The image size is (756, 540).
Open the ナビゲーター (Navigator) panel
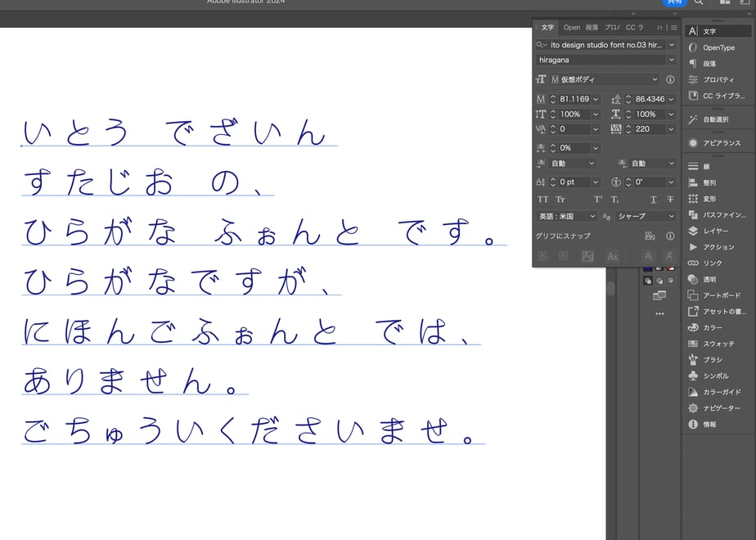[x=718, y=408]
